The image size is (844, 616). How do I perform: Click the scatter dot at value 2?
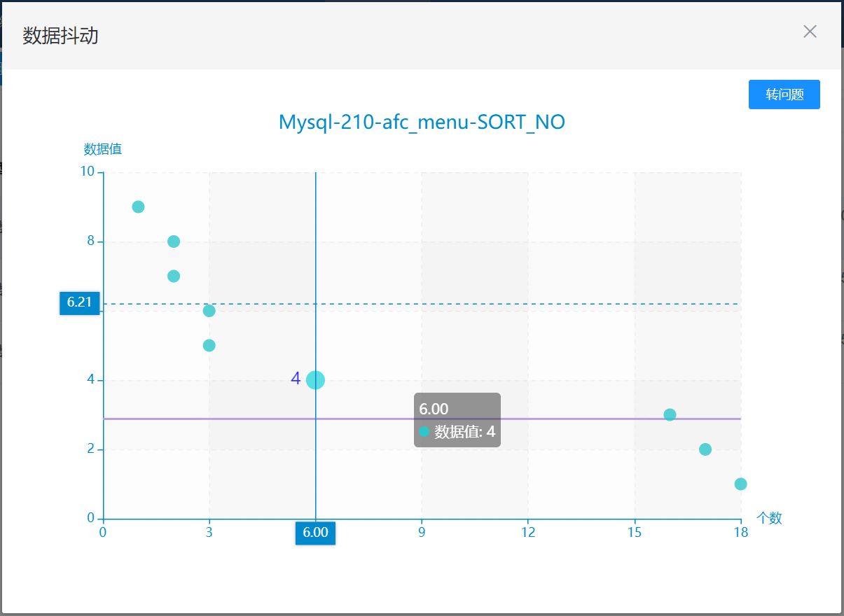coord(705,449)
